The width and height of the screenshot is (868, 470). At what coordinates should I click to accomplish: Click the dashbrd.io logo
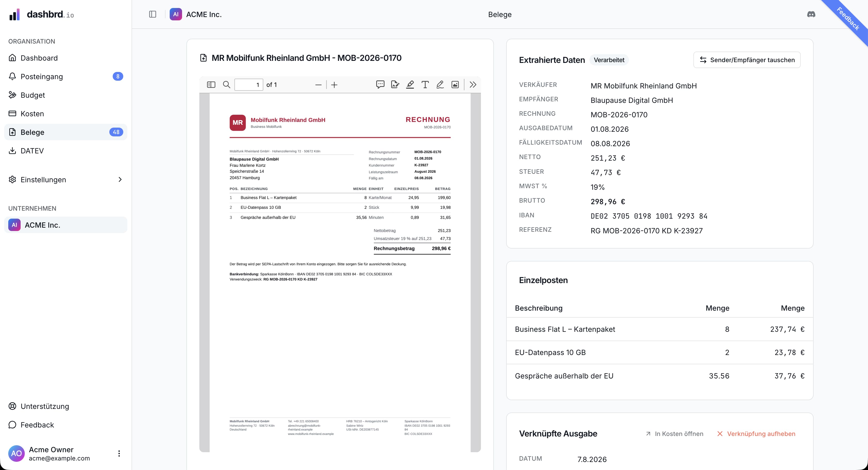[42, 14]
